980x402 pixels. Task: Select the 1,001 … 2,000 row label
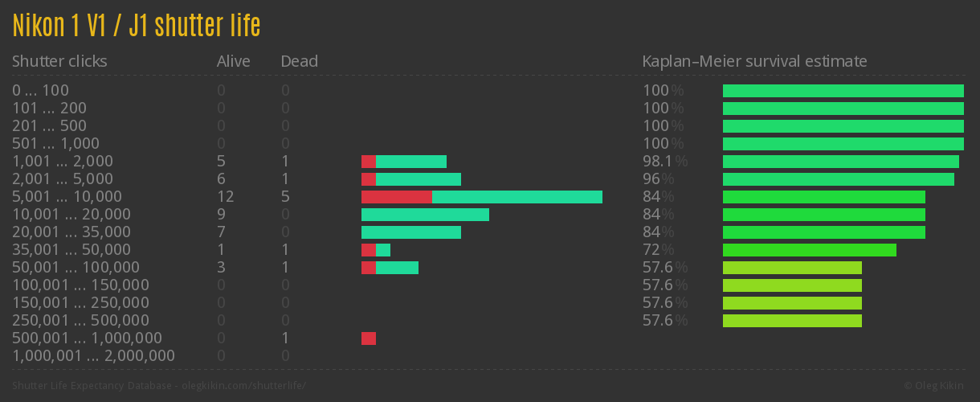(63, 162)
